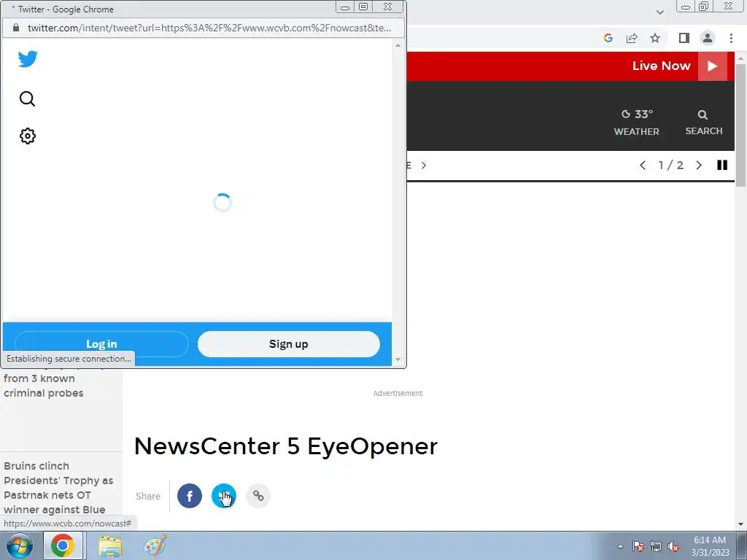
Task: Pause the headline ticker rotation
Action: coord(722,165)
